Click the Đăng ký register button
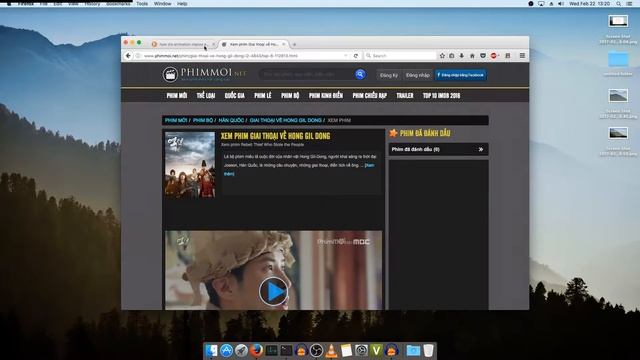This screenshot has width=640, height=360. 389,75
